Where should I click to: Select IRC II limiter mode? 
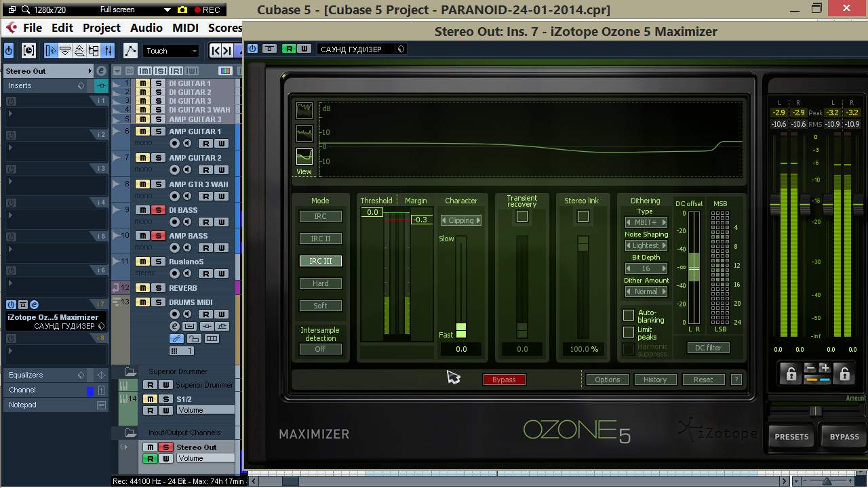click(321, 239)
